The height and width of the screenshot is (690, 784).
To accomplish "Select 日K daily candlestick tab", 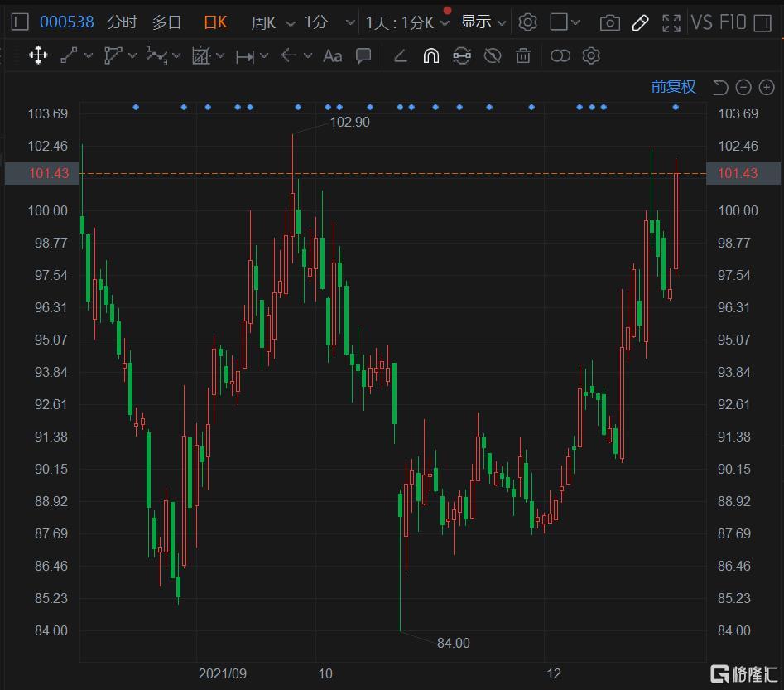I will pos(215,22).
